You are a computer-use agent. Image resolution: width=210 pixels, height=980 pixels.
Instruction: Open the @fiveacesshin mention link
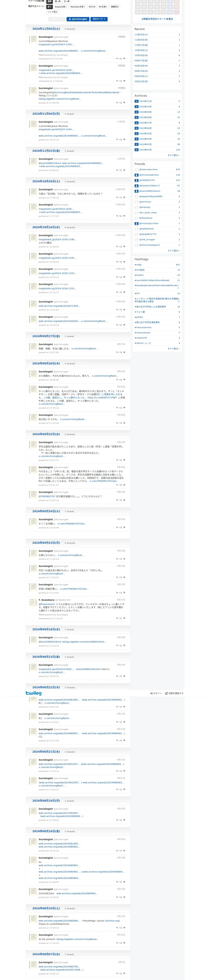click(47, 604)
